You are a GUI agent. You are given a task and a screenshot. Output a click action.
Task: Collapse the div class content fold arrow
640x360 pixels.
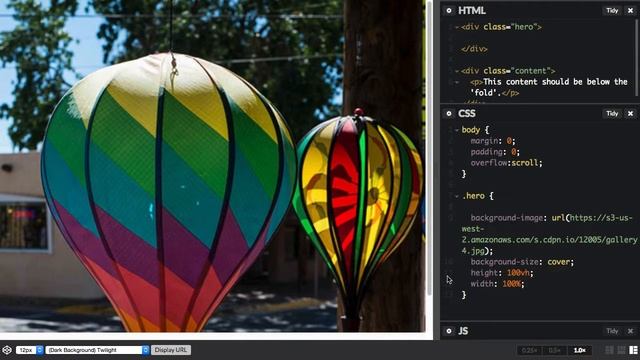457,71
